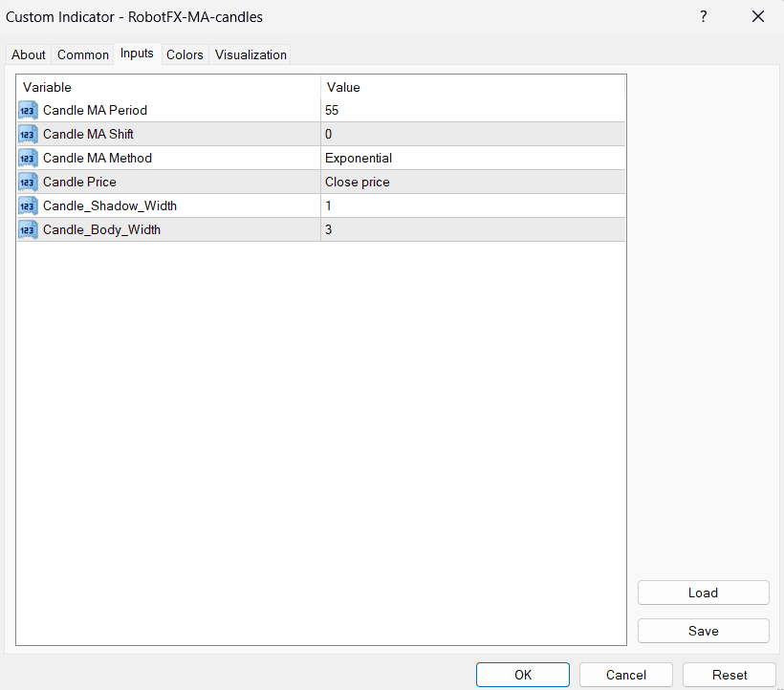
Task: Click the Value column header
Action: (472, 87)
